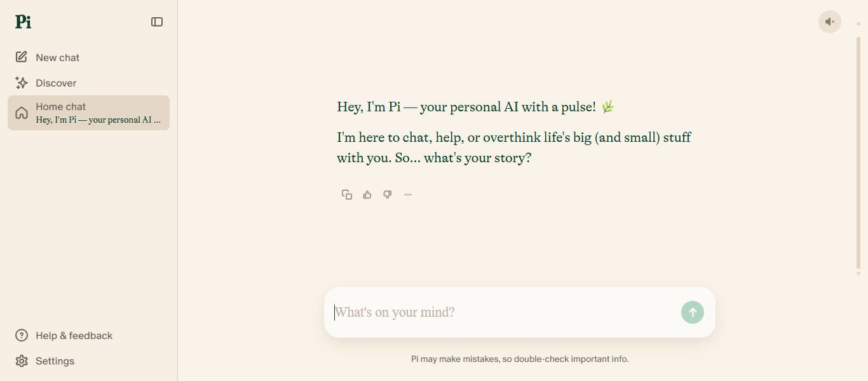The height and width of the screenshot is (381, 868).
Task: Click the Home chat house icon
Action: coord(22,113)
